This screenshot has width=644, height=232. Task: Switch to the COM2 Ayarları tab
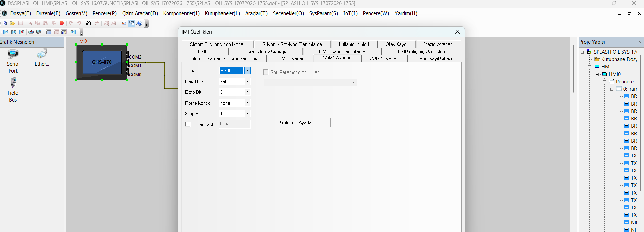(x=384, y=58)
